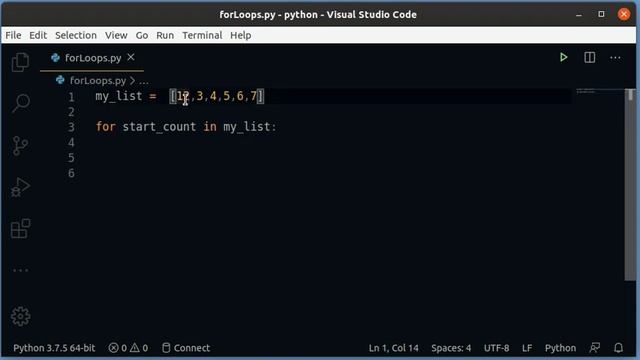Click line number 3 in the gutter
Image resolution: width=640 pixels, height=360 pixels.
(71, 127)
